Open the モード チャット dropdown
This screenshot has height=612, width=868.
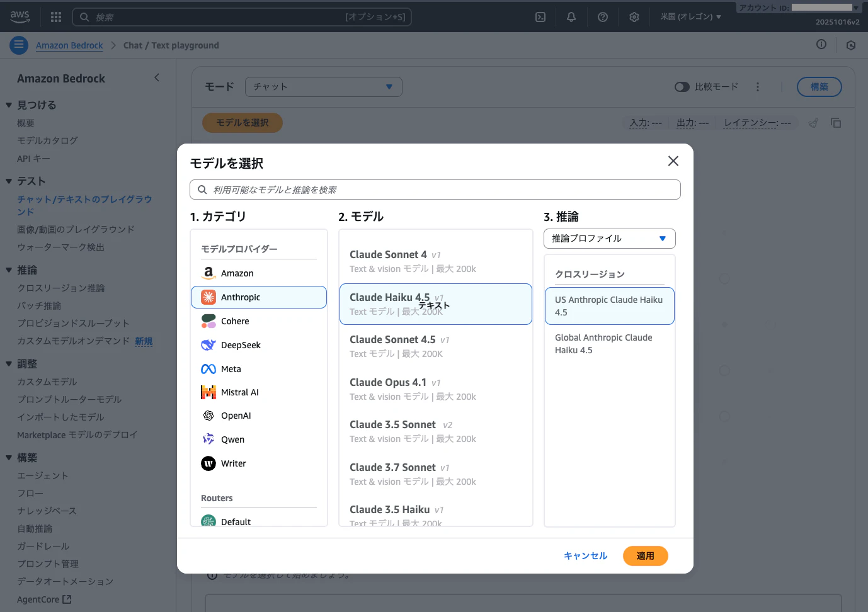323,87
